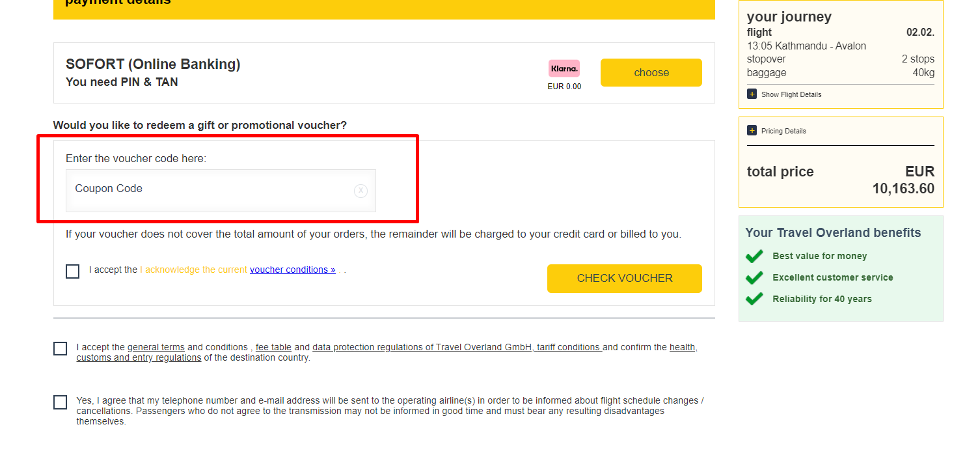Click the green checkmark beside Best value for money
Image resolution: width=980 pixels, height=457 pixels.
[754, 256]
